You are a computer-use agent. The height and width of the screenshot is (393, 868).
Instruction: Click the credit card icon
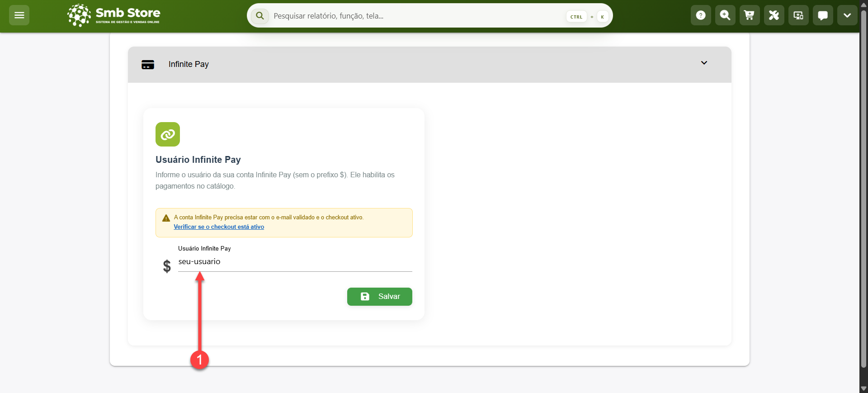[x=148, y=65]
